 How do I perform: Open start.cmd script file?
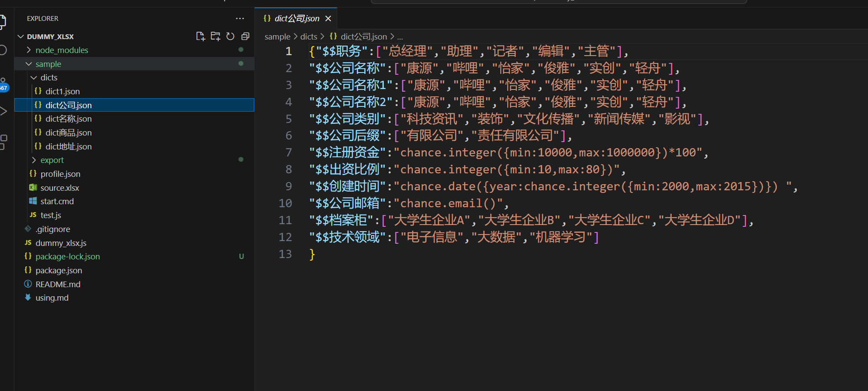134,201
